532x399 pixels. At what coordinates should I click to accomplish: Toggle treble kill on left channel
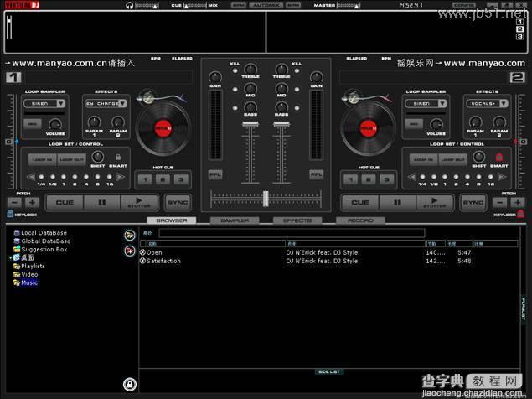pyautogui.click(x=235, y=71)
